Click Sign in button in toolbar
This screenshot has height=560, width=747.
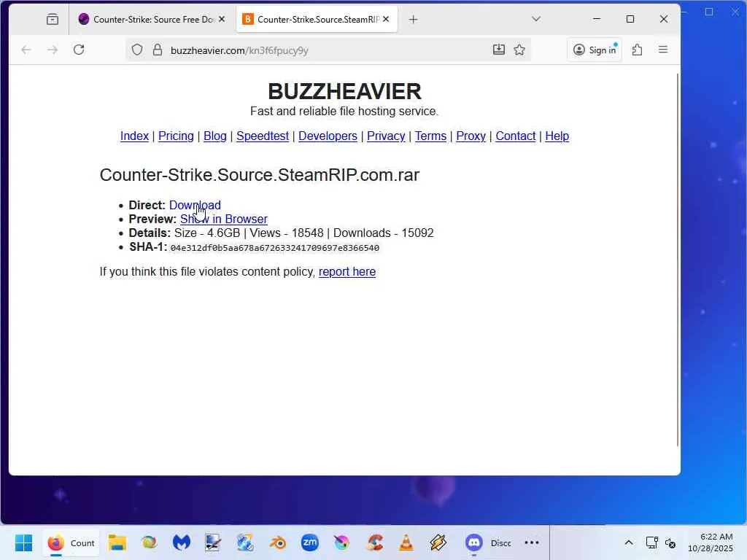(x=595, y=50)
